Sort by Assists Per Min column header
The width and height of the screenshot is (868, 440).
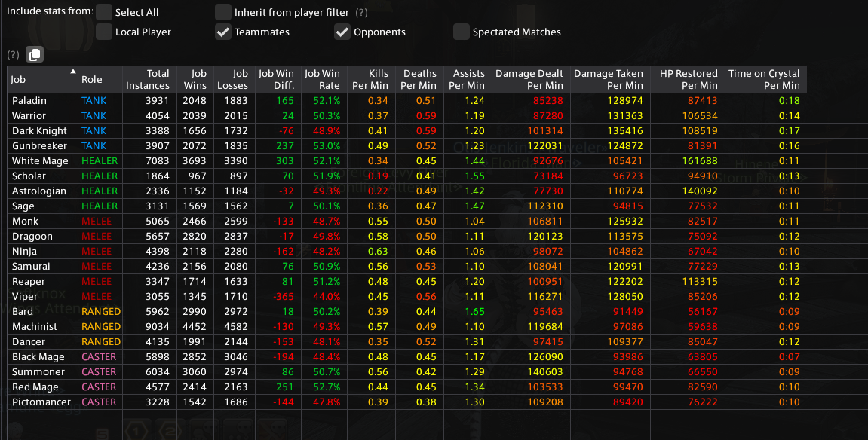pos(468,80)
